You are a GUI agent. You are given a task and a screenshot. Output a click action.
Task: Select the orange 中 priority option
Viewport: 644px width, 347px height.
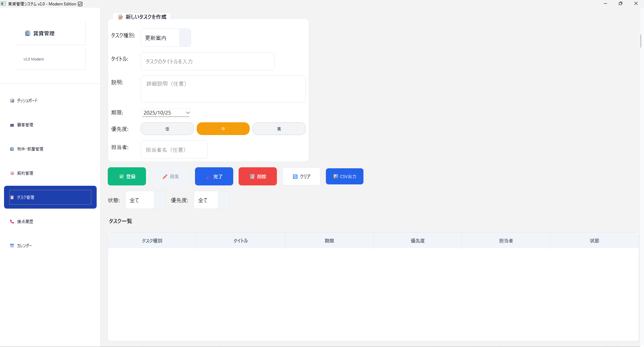pyautogui.click(x=223, y=129)
